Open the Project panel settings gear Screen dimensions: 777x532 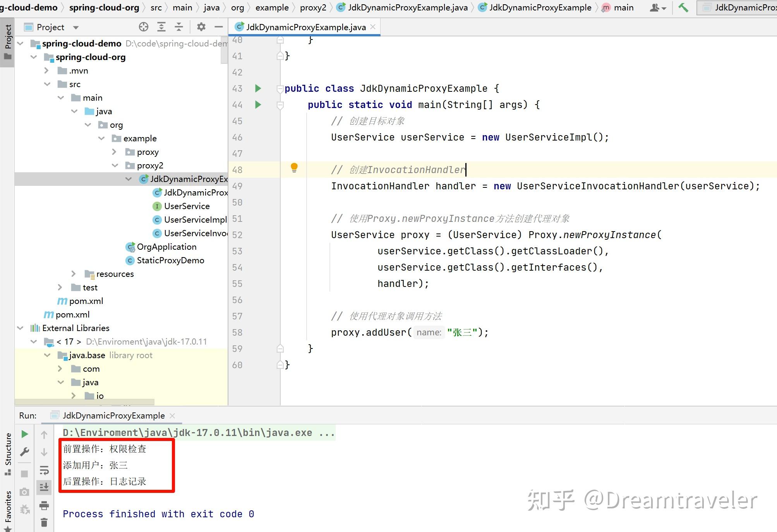201,27
